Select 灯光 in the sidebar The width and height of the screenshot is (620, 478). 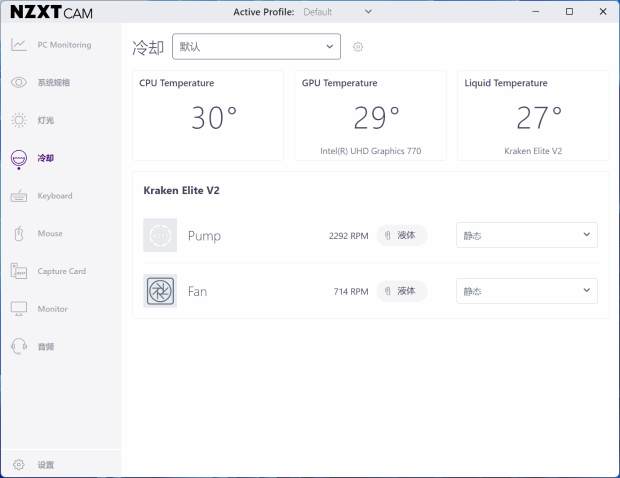(46, 120)
